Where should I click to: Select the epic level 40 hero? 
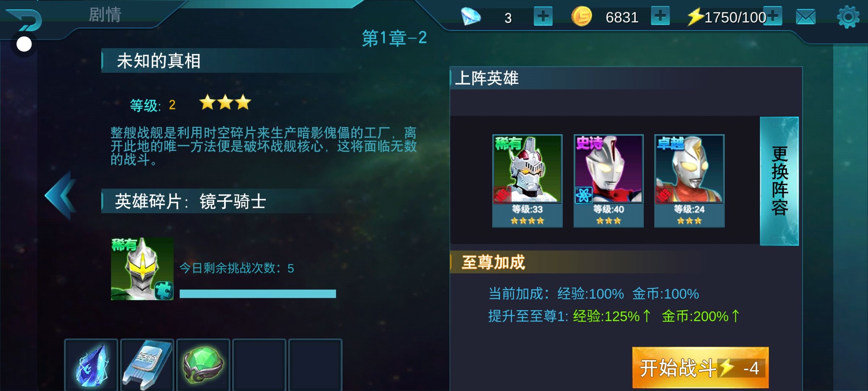coord(609,181)
